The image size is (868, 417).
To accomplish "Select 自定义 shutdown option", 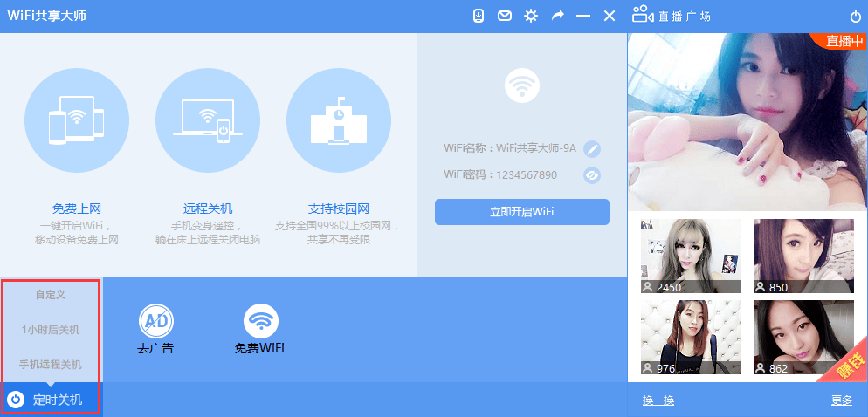I will pos(51,295).
